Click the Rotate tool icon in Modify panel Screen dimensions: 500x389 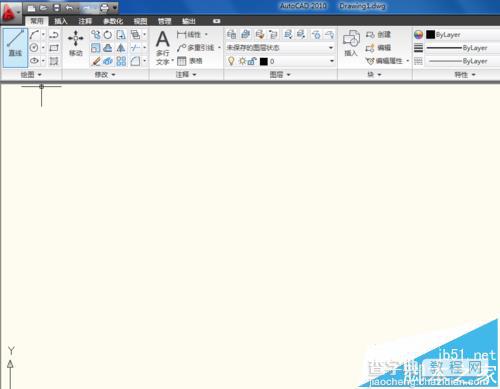[108, 35]
